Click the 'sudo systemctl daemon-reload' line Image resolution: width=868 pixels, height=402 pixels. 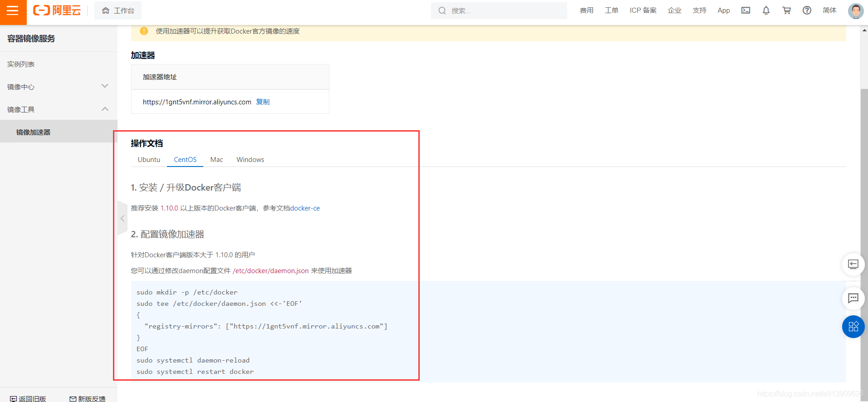point(193,360)
